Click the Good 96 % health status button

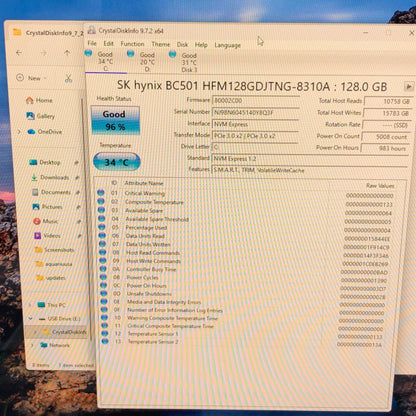click(115, 120)
